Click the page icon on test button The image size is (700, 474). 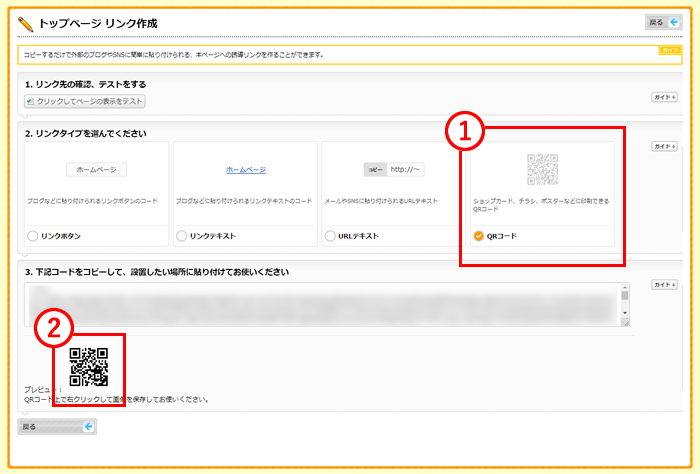[30, 101]
